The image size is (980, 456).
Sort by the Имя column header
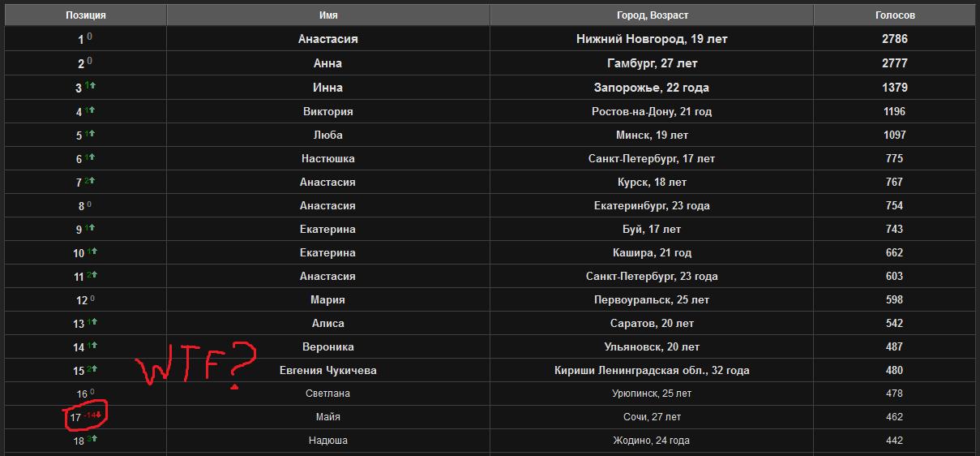tap(328, 15)
